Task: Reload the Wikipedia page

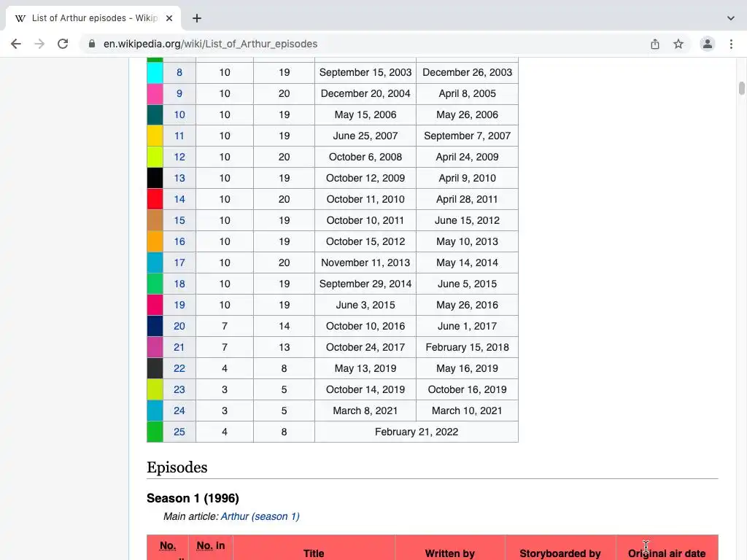Action: (x=63, y=44)
